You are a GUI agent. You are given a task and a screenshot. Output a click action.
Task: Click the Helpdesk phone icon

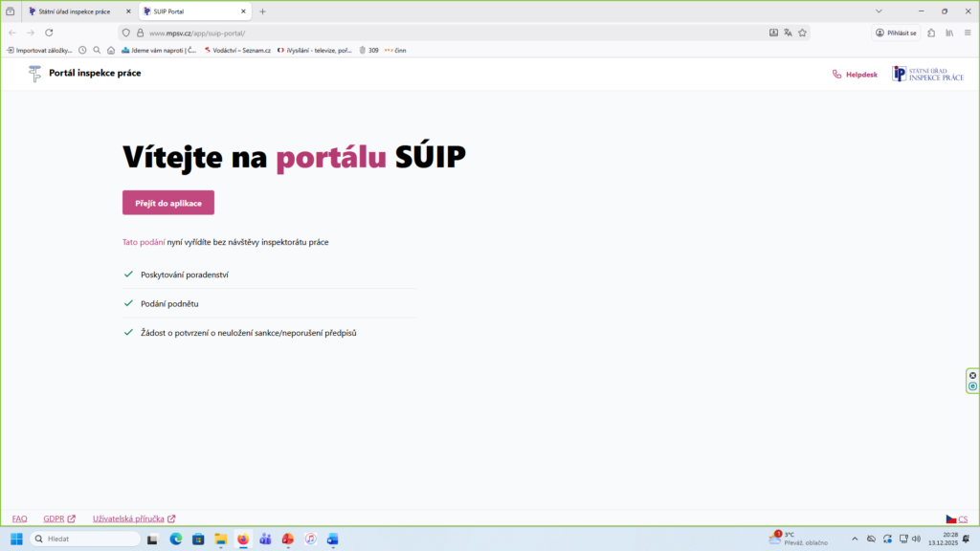click(837, 74)
